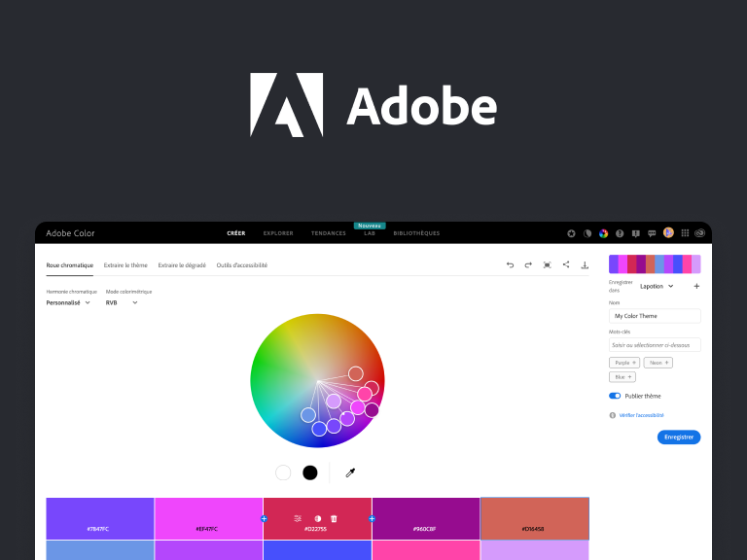Screen dimensions: 747x560
Task: Click the share theme icon
Action: (x=566, y=264)
